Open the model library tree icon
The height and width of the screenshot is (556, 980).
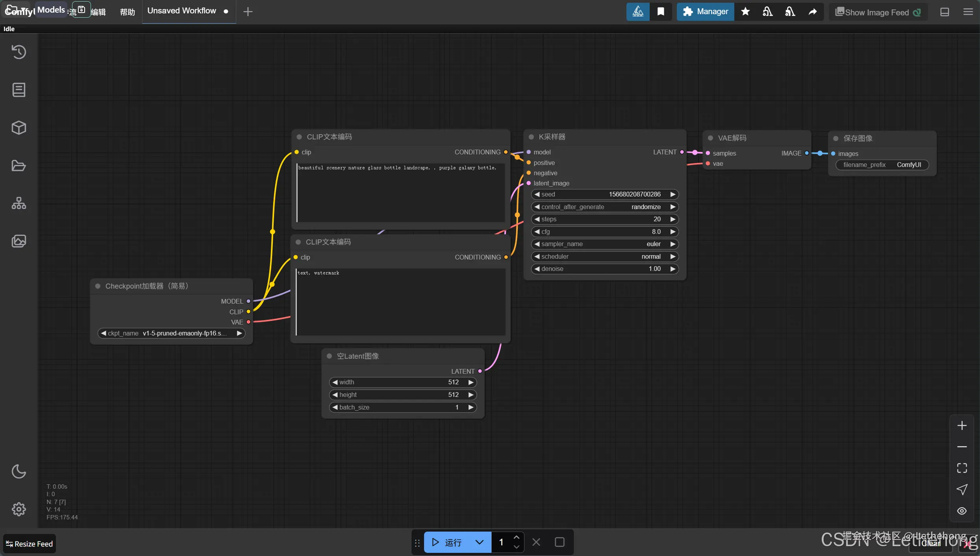coord(19,203)
